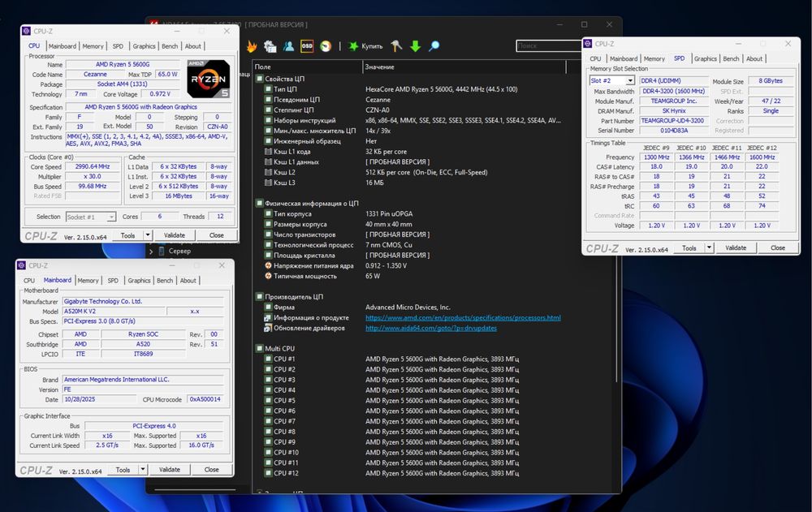Image resolution: width=812 pixels, height=512 pixels.
Task: Open Memory tab in CPU-Z SPD window
Action: pos(654,58)
